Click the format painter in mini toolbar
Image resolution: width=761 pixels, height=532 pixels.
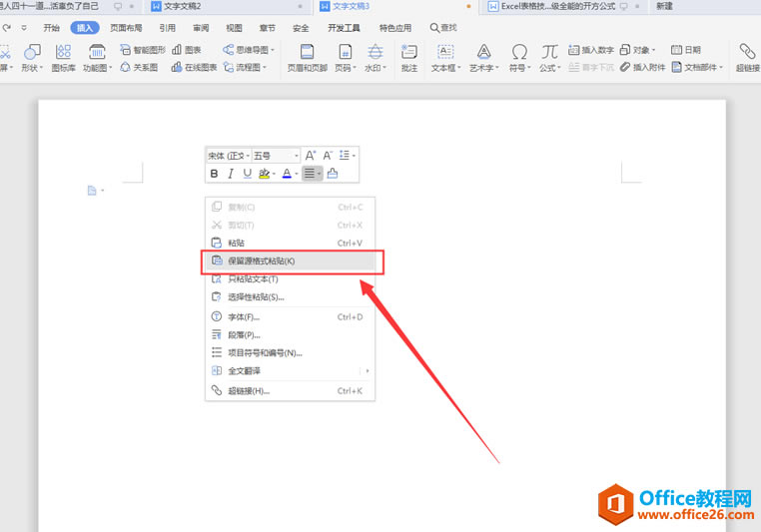pyautogui.click(x=333, y=173)
